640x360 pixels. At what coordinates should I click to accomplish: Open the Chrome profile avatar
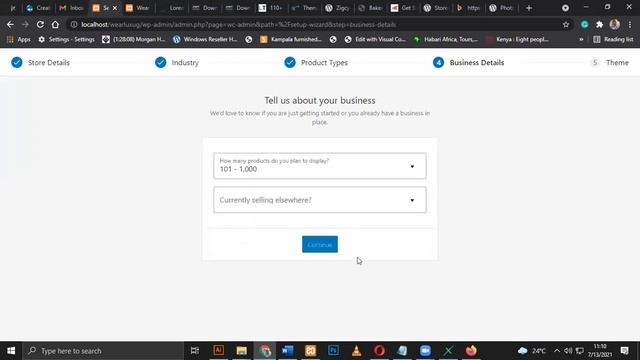[x=614, y=24]
